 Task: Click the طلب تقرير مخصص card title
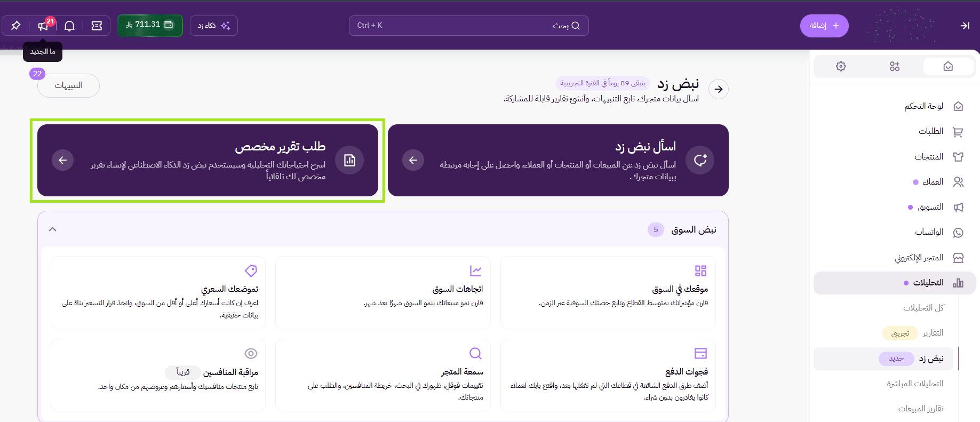coord(280,147)
